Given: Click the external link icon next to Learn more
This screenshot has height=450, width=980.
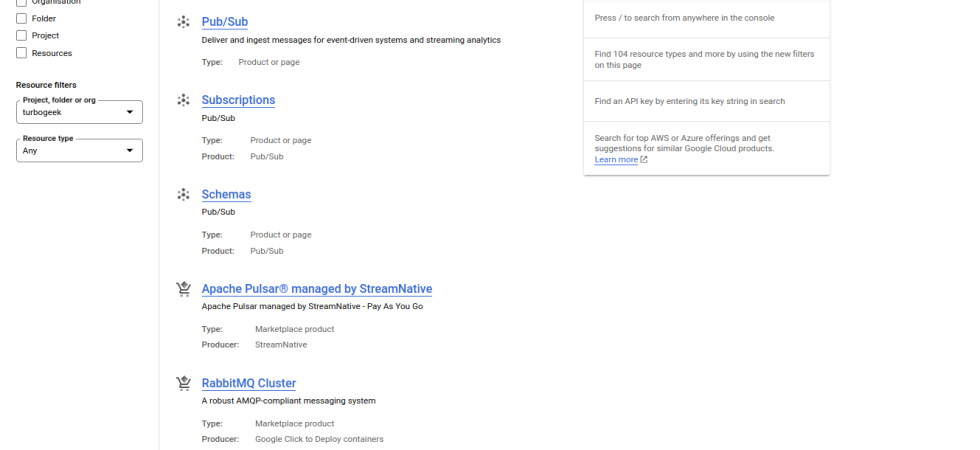Looking at the screenshot, I should pyautogui.click(x=644, y=159).
